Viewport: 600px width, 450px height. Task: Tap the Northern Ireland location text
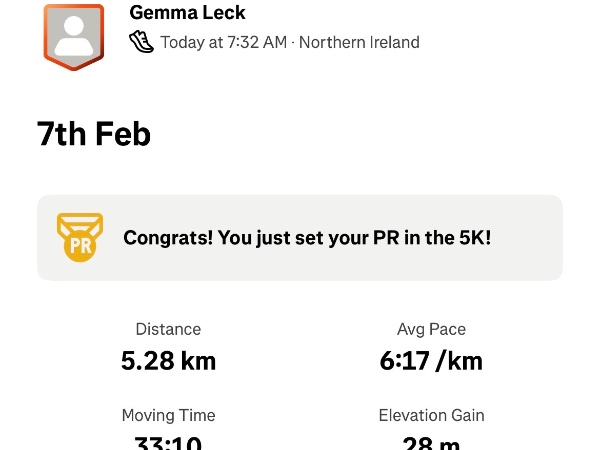click(x=359, y=43)
